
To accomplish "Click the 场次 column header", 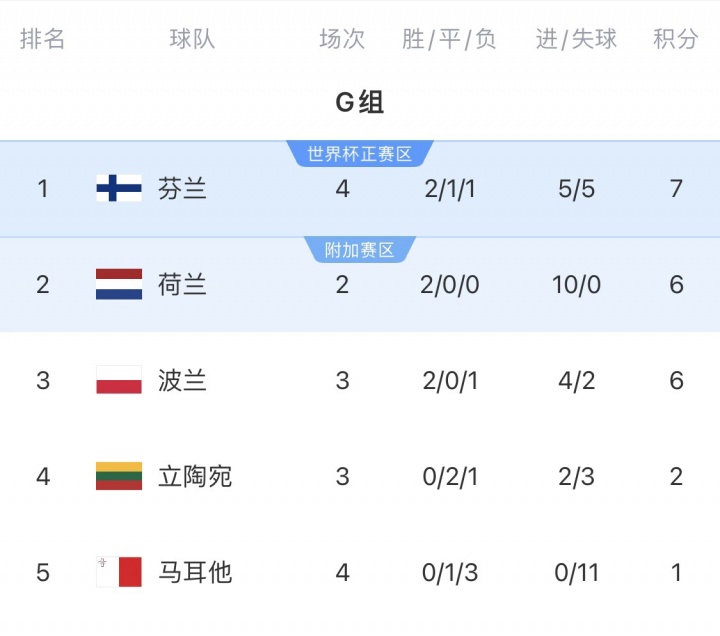I will coord(342,39).
